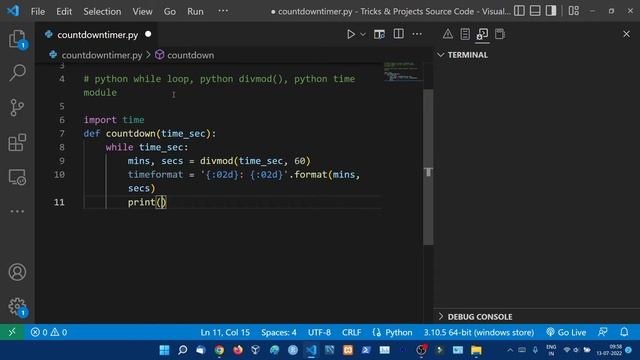Viewport: 640px width, 360px height.
Task: Click countdown symbol in the breadcrumb
Action: point(190,55)
